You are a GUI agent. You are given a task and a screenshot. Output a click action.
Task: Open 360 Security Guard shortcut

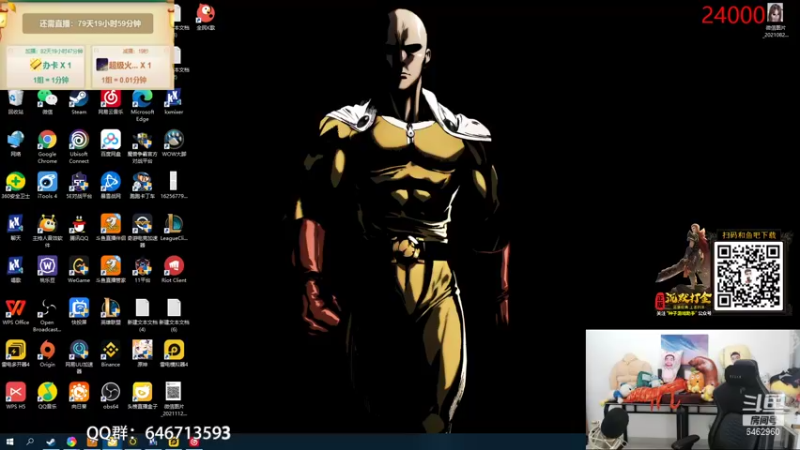[x=16, y=185]
